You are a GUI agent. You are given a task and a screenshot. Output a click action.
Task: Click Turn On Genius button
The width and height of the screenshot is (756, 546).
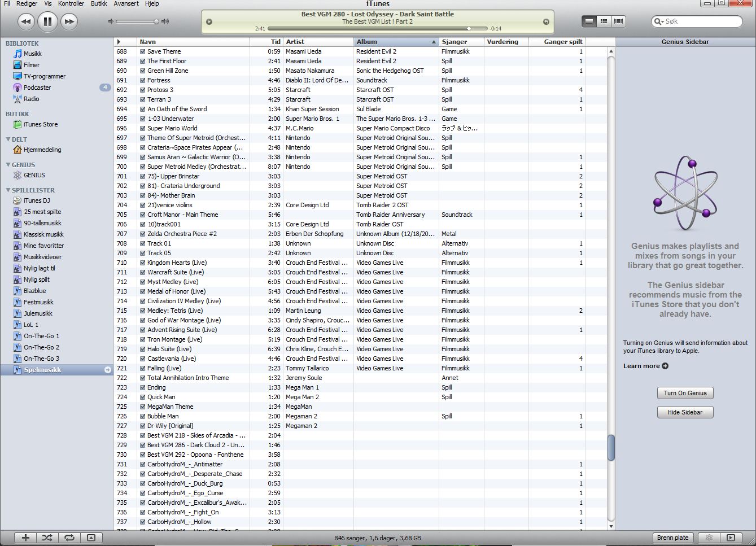(x=685, y=393)
